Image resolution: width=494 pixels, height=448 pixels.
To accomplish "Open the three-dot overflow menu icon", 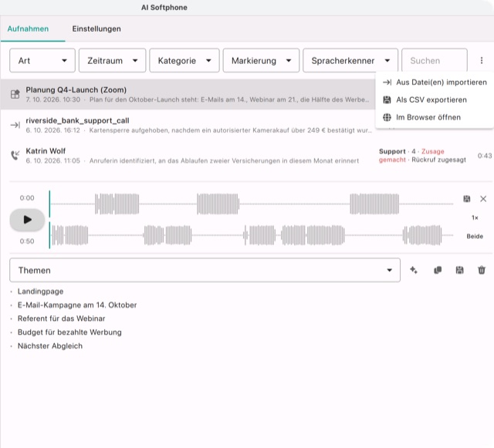I will pyautogui.click(x=482, y=60).
